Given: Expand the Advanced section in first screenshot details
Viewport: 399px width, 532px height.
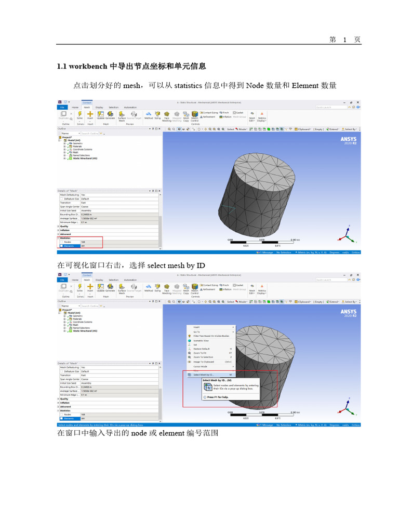Looking at the screenshot, I should [x=58, y=234].
